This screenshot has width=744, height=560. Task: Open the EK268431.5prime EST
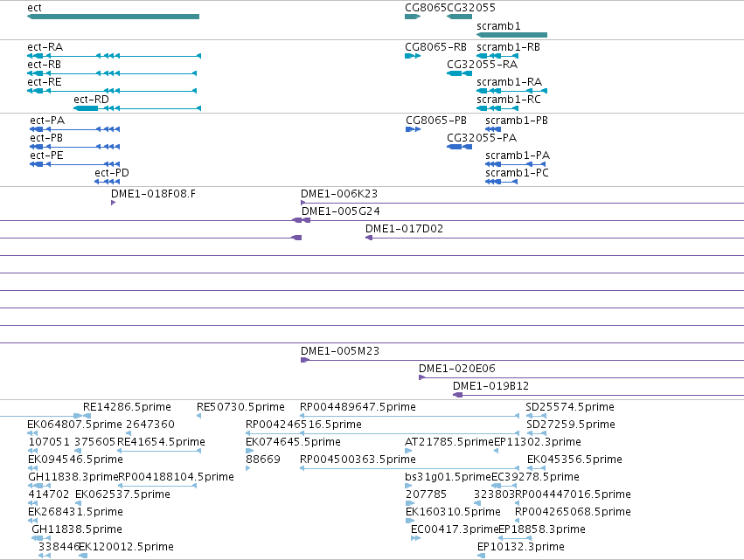[32, 521]
